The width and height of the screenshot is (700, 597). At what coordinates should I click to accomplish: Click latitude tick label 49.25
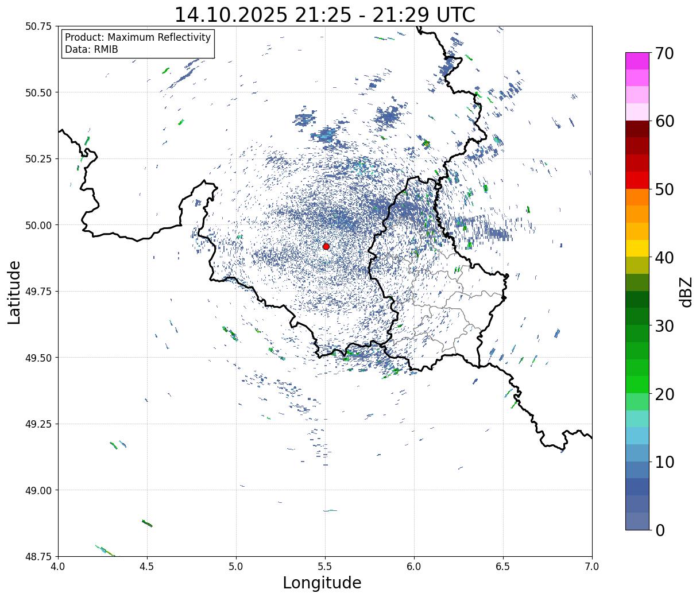coord(38,424)
